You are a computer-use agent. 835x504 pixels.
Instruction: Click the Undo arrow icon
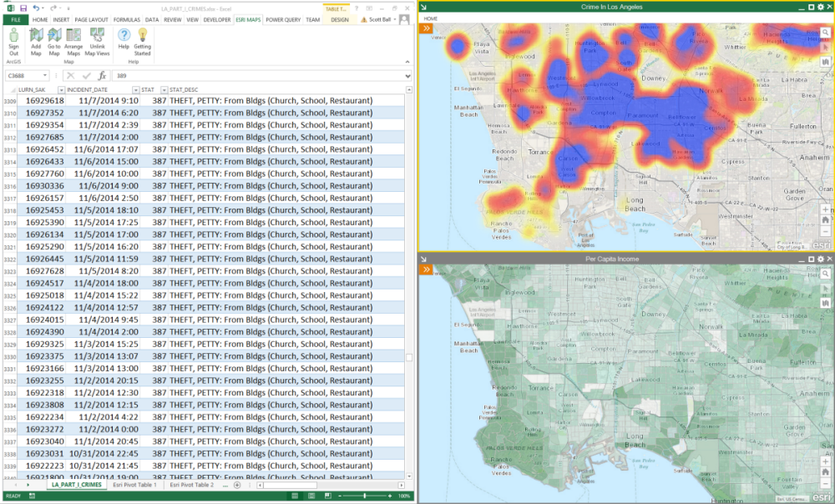[36, 8]
